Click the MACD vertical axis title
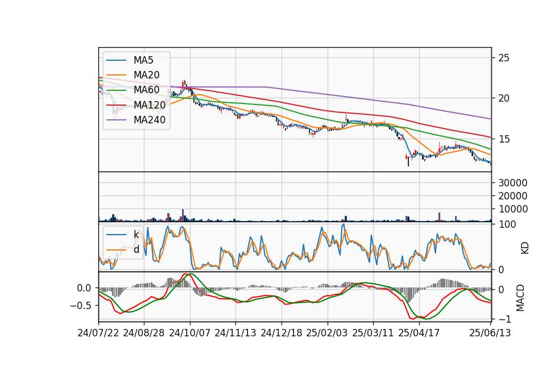This screenshot has height=392, width=546. pyautogui.click(x=520, y=298)
